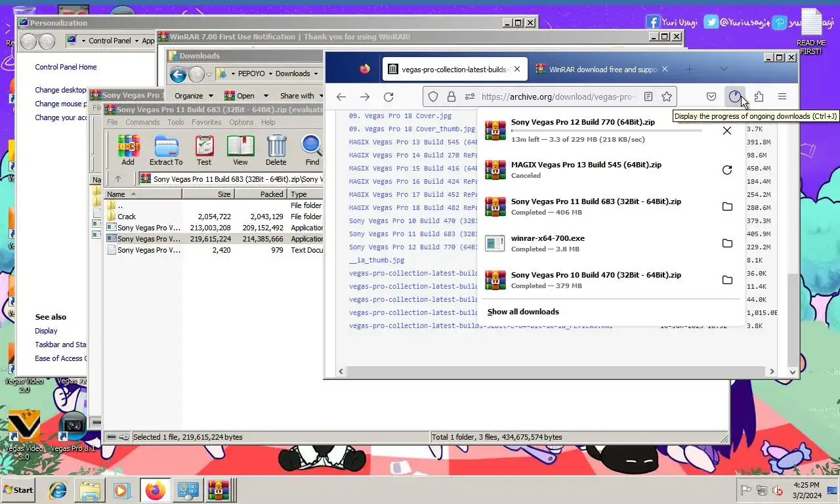840x504 pixels.
Task: Click Show all downloads
Action: coord(523,312)
